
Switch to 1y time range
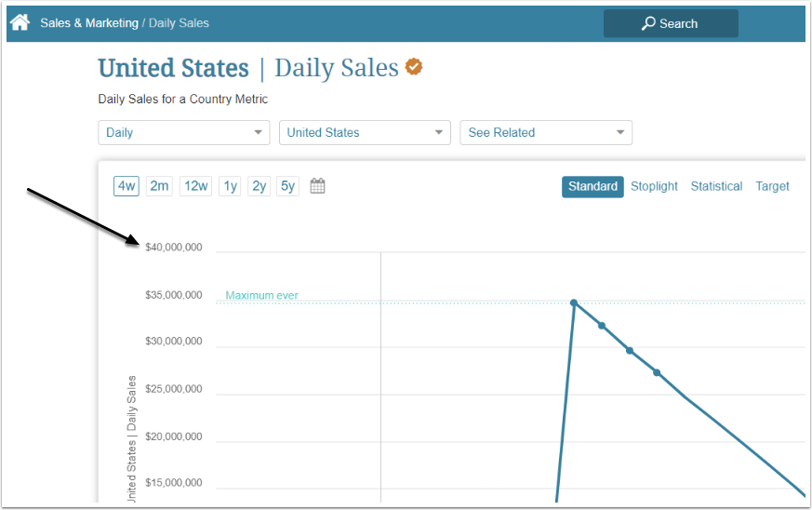(x=230, y=186)
